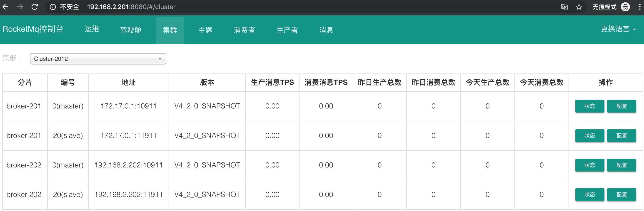The image size is (644, 211).
Task: Click the incognito mode icon
Action: tap(625, 7)
